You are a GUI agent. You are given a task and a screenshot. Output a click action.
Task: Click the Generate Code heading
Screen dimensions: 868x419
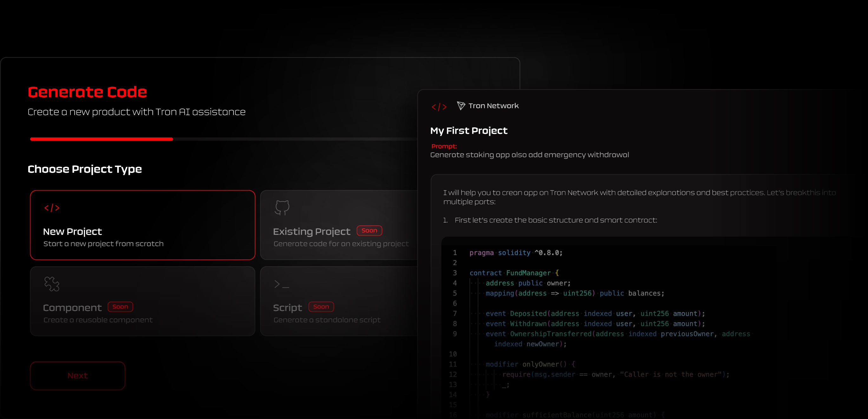[x=87, y=92]
